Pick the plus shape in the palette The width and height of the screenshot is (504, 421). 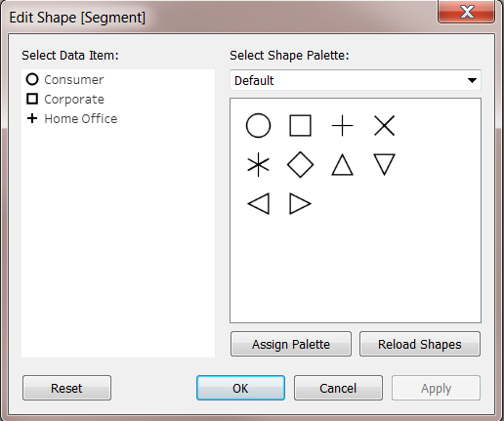[x=342, y=125]
